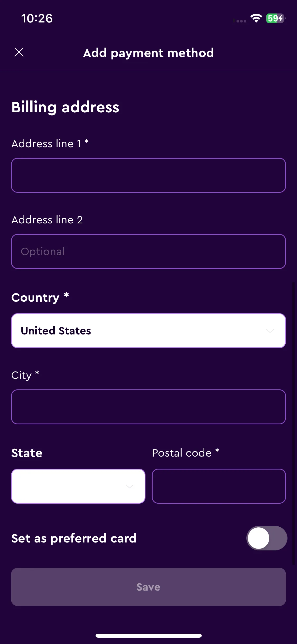Tap the cellular signal dots
Image resolution: width=297 pixels, height=644 pixels.
coord(240,21)
